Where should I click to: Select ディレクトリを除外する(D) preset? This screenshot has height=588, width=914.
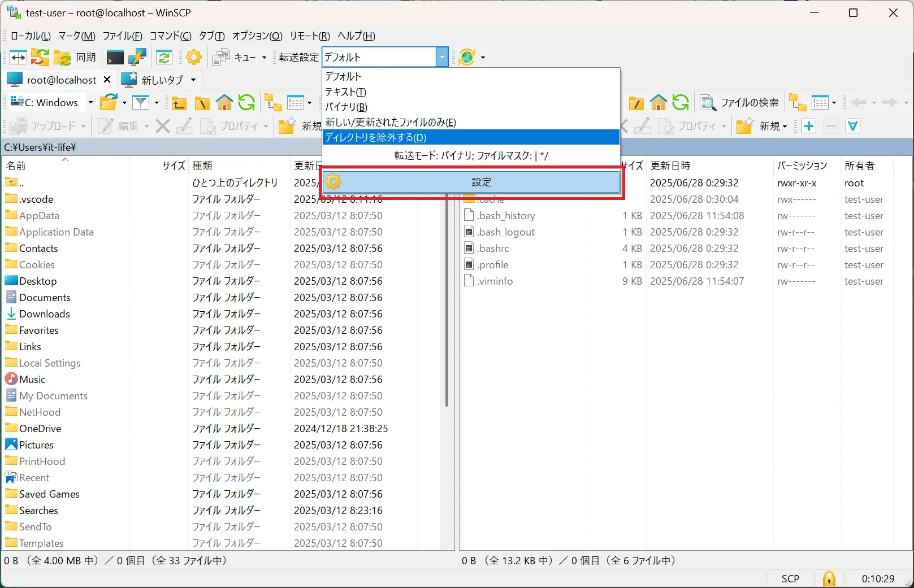pos(471,137)
